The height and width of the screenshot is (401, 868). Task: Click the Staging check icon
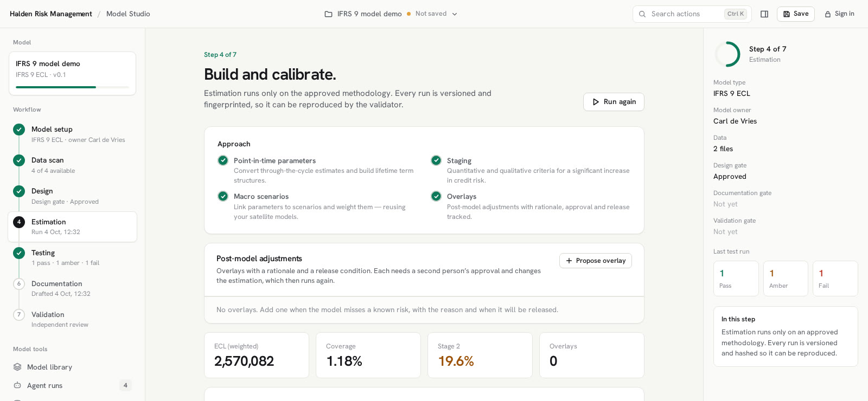pos(436,160)
